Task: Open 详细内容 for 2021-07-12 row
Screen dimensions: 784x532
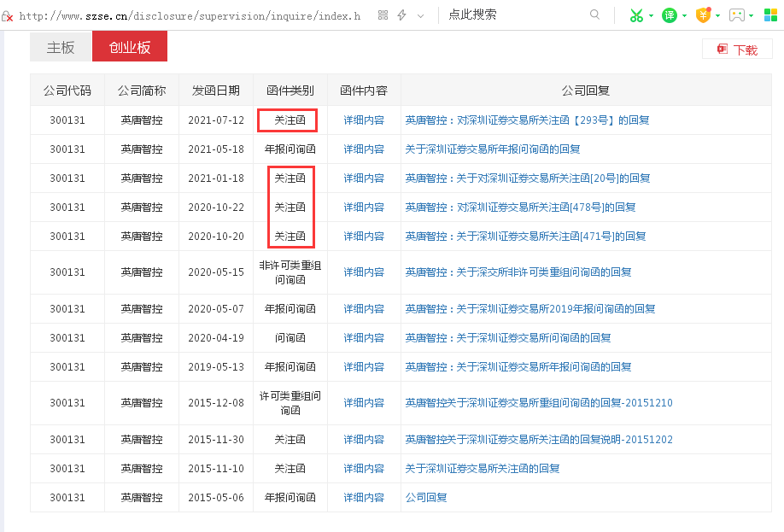Action: (364, 120)
